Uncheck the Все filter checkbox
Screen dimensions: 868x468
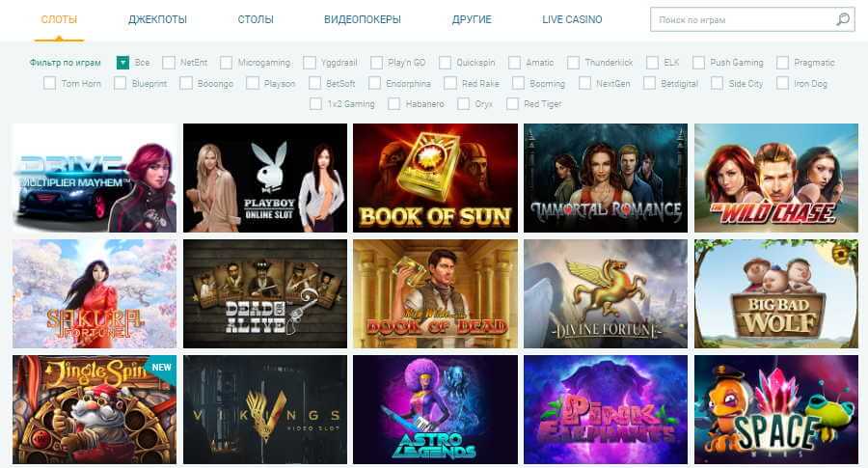pos(122,63)
